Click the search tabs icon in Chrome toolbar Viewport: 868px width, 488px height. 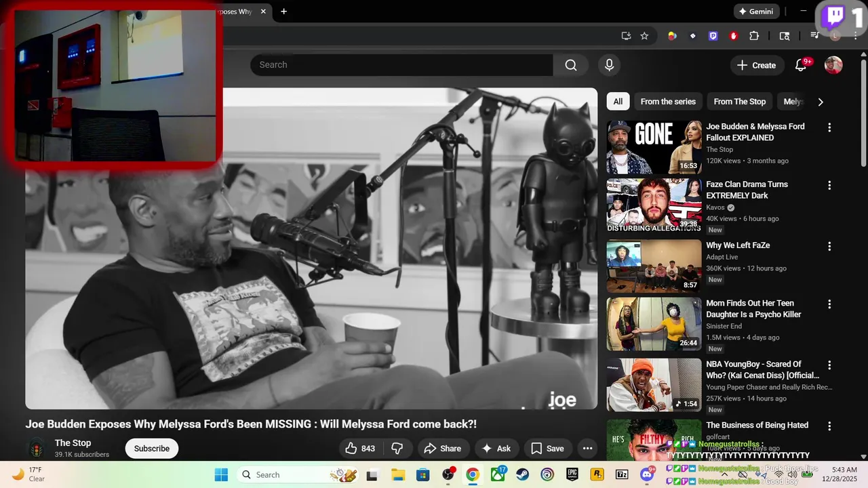coord(785,36)
